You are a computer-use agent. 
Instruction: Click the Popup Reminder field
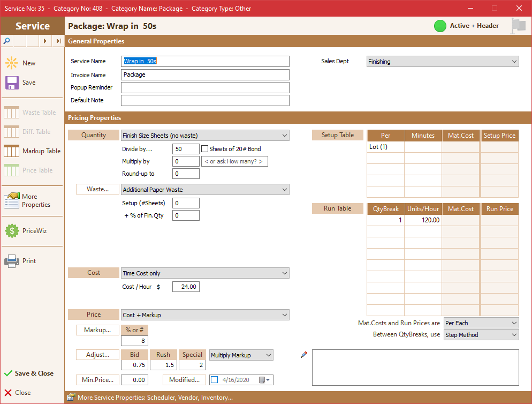[206, 88]
